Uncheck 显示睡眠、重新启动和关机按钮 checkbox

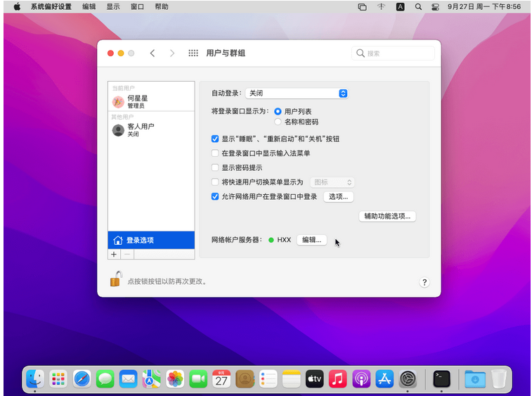click(x=215, y=139)
